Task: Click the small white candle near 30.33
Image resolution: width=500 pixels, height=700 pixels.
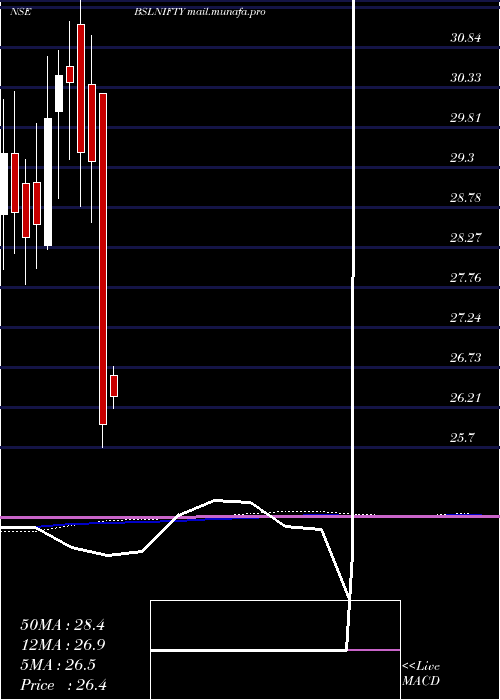Action: [x=59, y=93]
